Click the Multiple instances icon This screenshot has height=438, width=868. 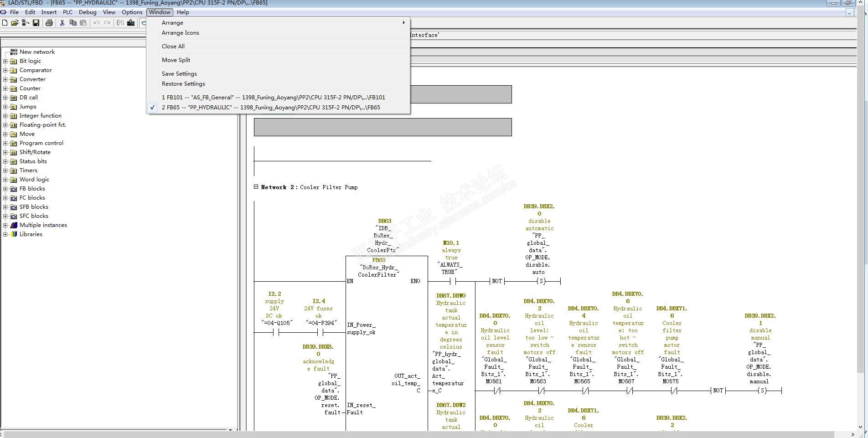click(14, 225)
